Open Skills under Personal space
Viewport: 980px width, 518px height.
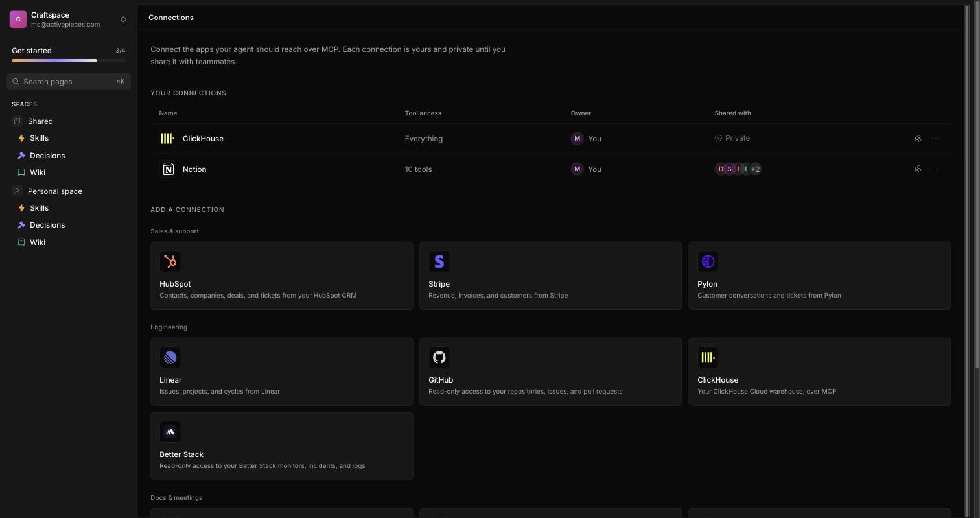(39, 208)
